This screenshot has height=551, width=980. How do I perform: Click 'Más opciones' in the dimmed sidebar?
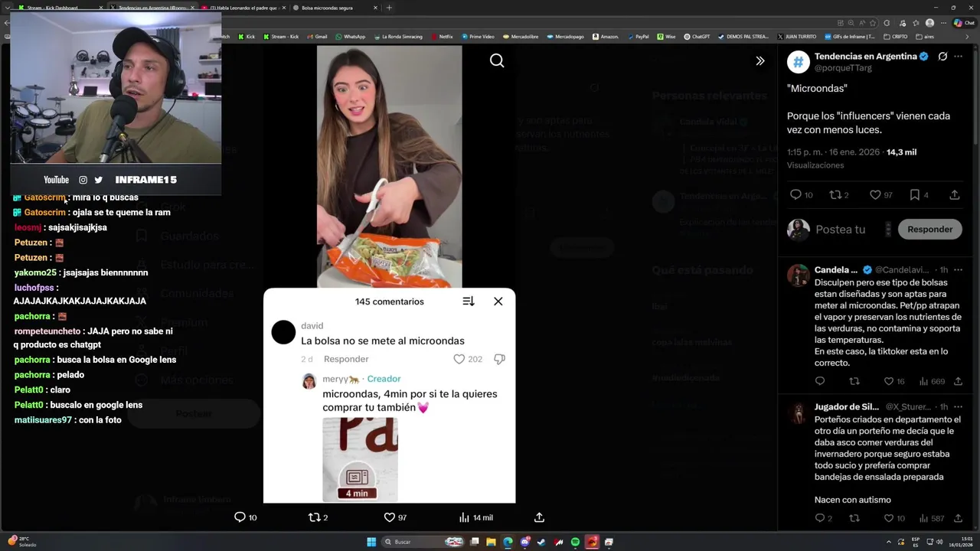coord(197,380)
